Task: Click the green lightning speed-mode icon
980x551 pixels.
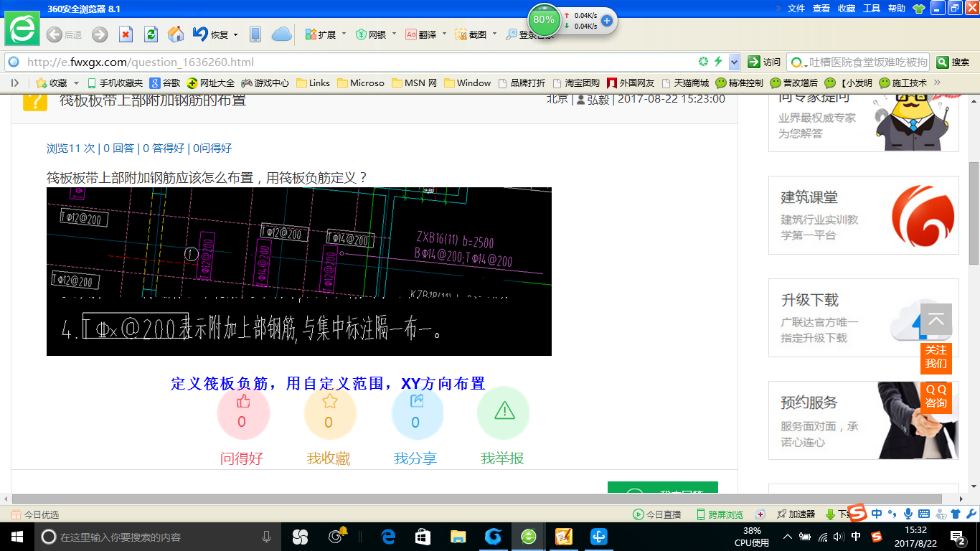Action: pyautogui.click(x=718, y=62)
